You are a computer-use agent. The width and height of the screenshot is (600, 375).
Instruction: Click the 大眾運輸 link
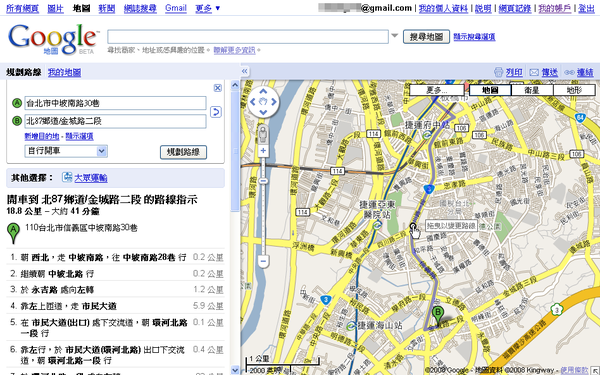click(91, 178)
